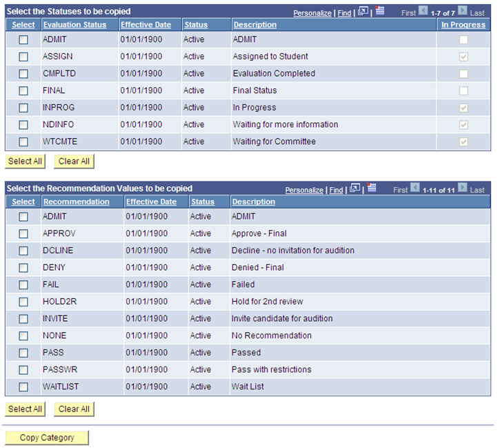Open Recommendation grid in new window icon
The height and width of the screenshot is (448, 498).
tap(355, 188)
